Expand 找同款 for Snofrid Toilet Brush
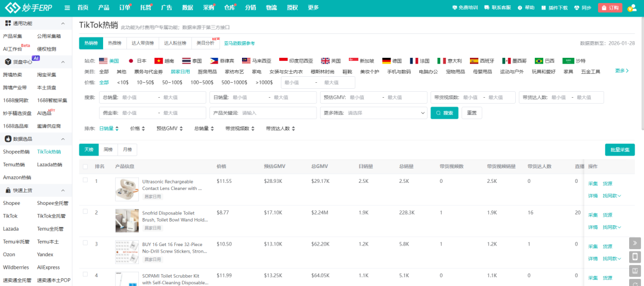The height and width of the screenshot is (286, 644). click(x=612, y=228)
